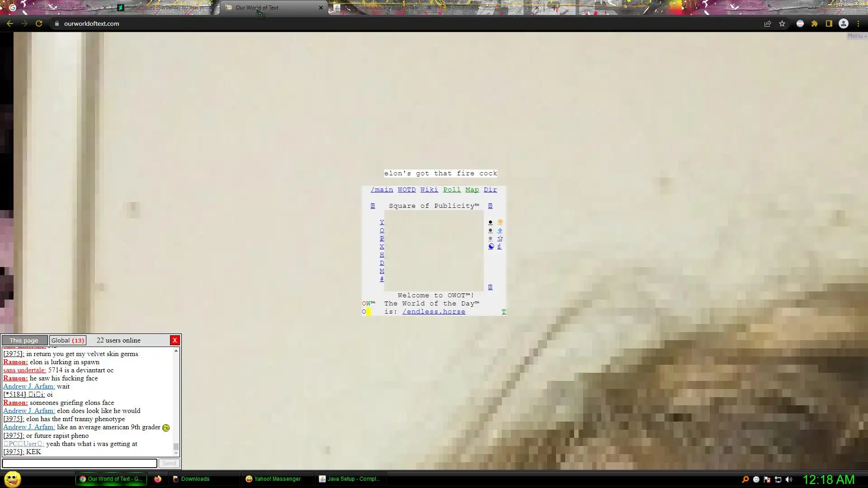Click the chat message input field
868x488 pixels.
[x=80, y=463]
